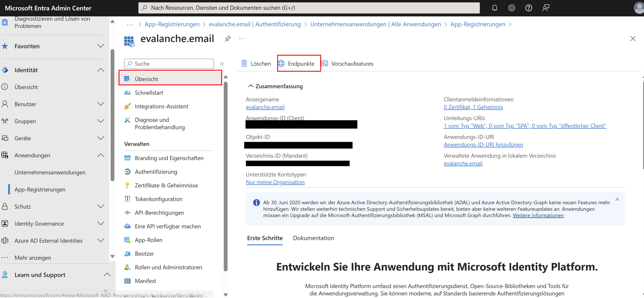Open the settings gear icon
Viewport: 644px width, 298px height.
(x=512, y=8)
